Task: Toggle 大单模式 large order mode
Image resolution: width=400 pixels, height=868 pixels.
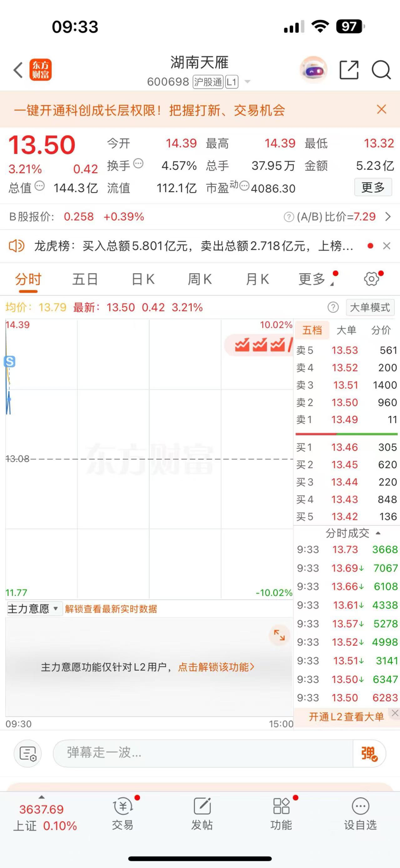Action: click(370, 307)
